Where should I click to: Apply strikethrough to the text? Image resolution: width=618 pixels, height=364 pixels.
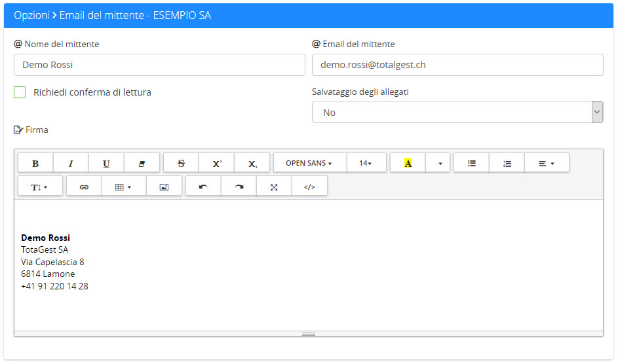181,163
